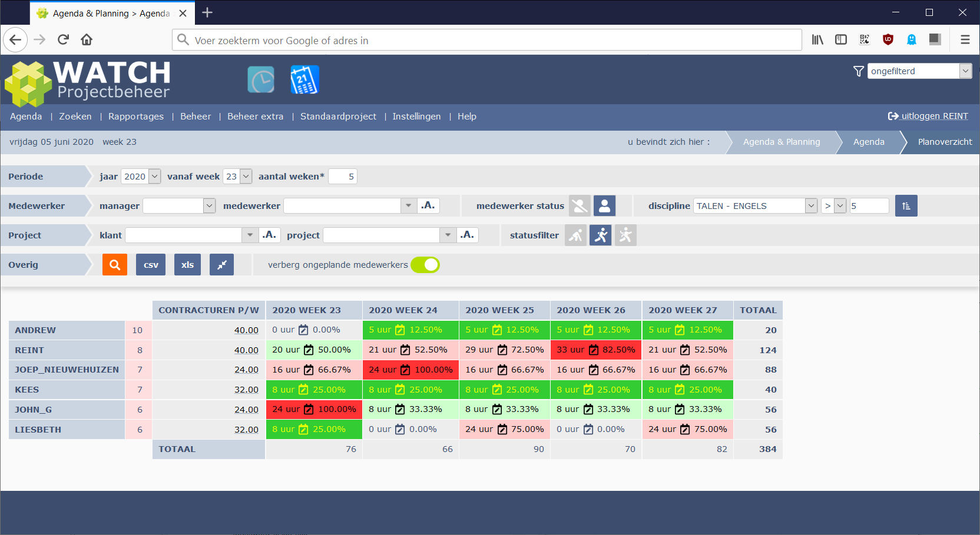980x535 pixels.
Task: Toggle inactive medewerker status icon
Action: (x=580, y=206)
